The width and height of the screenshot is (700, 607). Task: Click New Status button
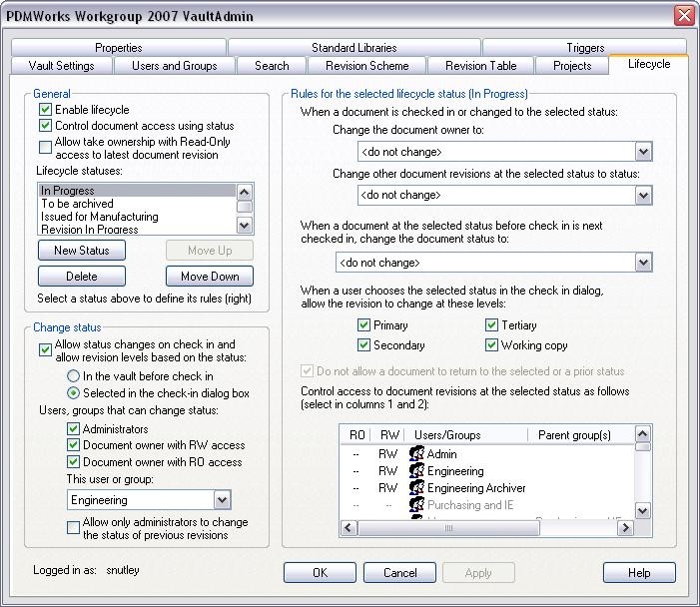pos(82,251)
